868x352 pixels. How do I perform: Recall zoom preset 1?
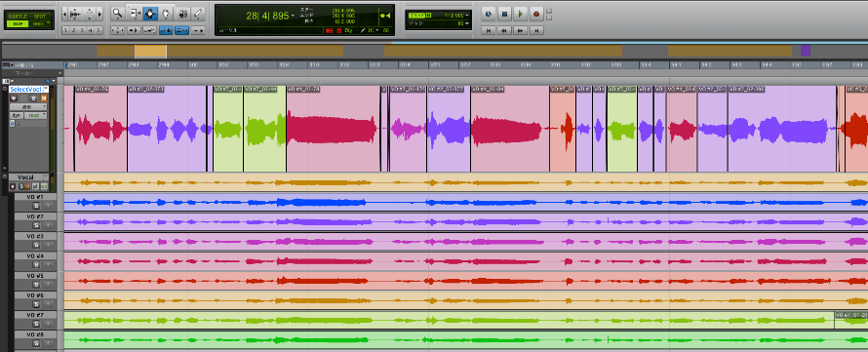(66, 30)
